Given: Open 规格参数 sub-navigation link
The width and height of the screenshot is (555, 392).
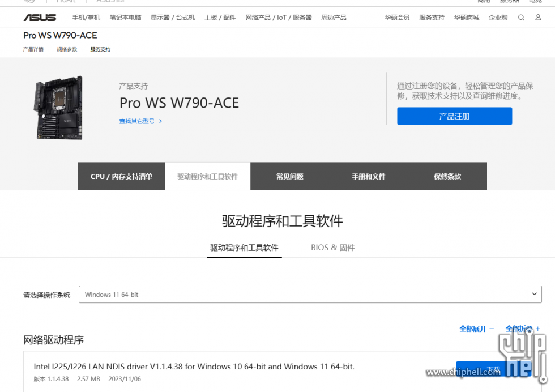Looking at the screenshot, I should click(67, 49).
